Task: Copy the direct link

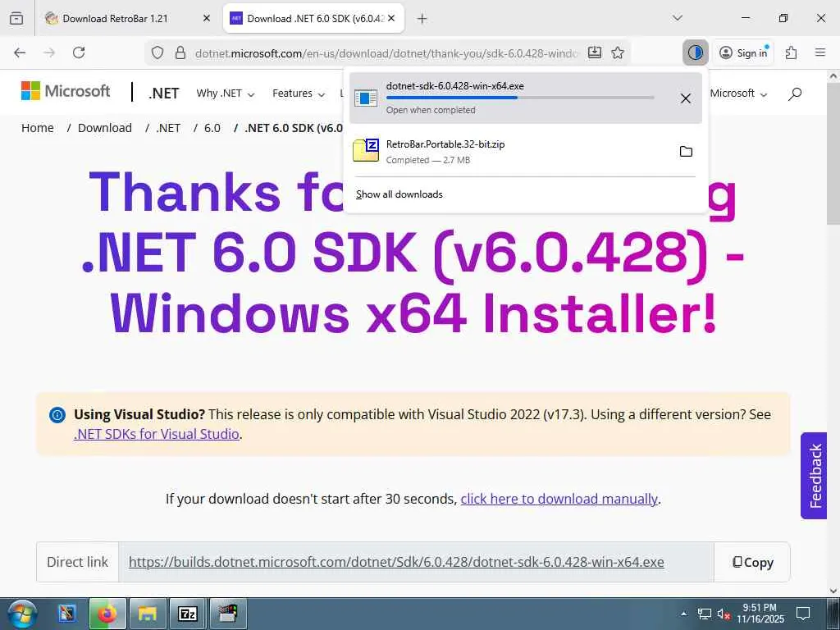Action: [752, 562]
